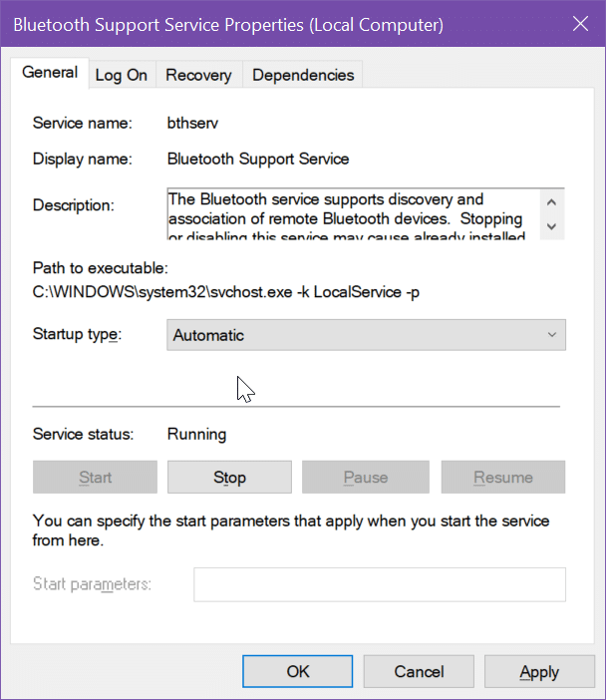The height and width of the screenshot is (700, 606).
Task: Open the Recovery tab
Action: pos(198,75)
